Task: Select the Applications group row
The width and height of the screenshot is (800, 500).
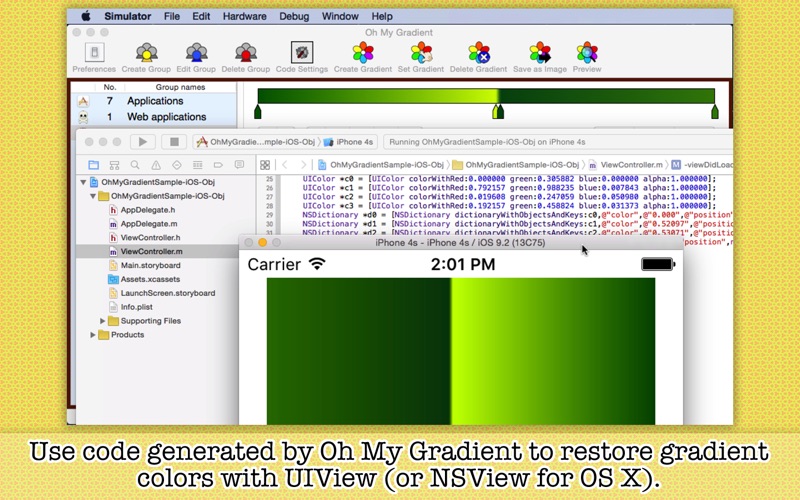Action: click(x=156, y=101)
